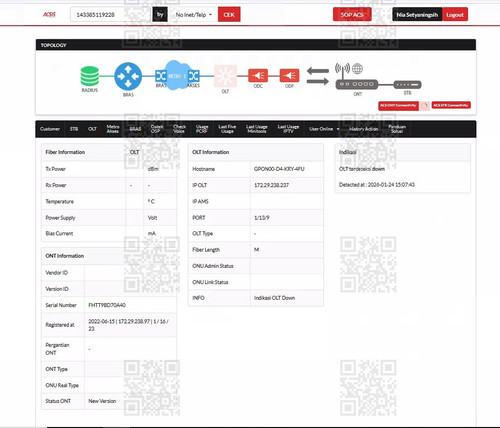This screenshot has width=500, height=428.
Task: Click the dark 'by' label box
Action: 160,15
